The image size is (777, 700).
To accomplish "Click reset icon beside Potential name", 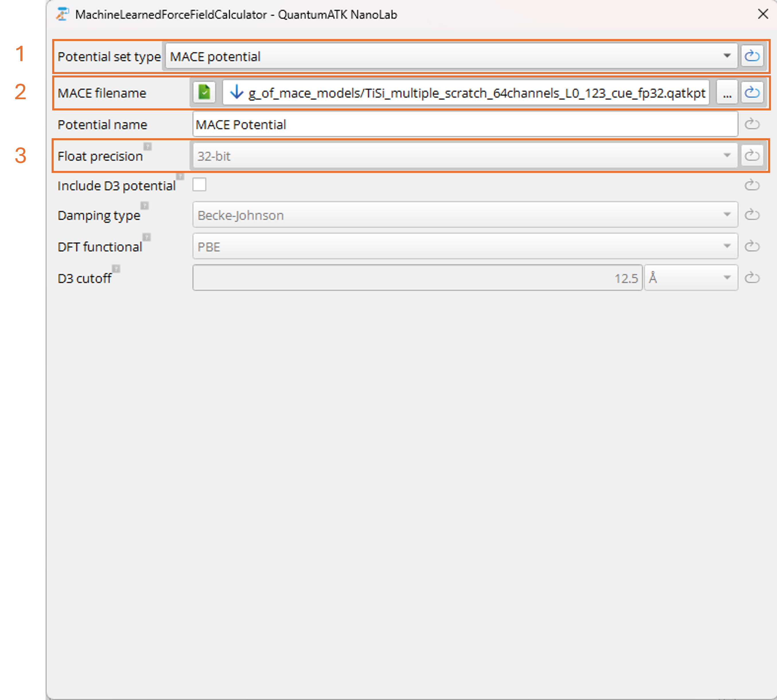I will (x=751, y=124).
